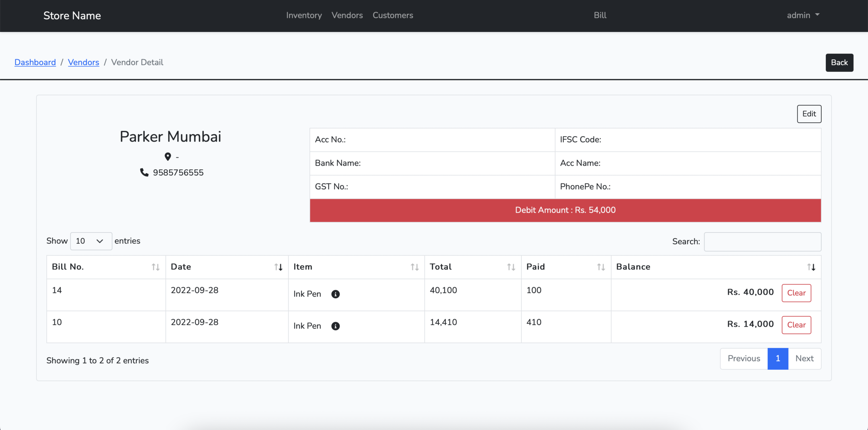Sort table by Paid column

click(566, 267)
